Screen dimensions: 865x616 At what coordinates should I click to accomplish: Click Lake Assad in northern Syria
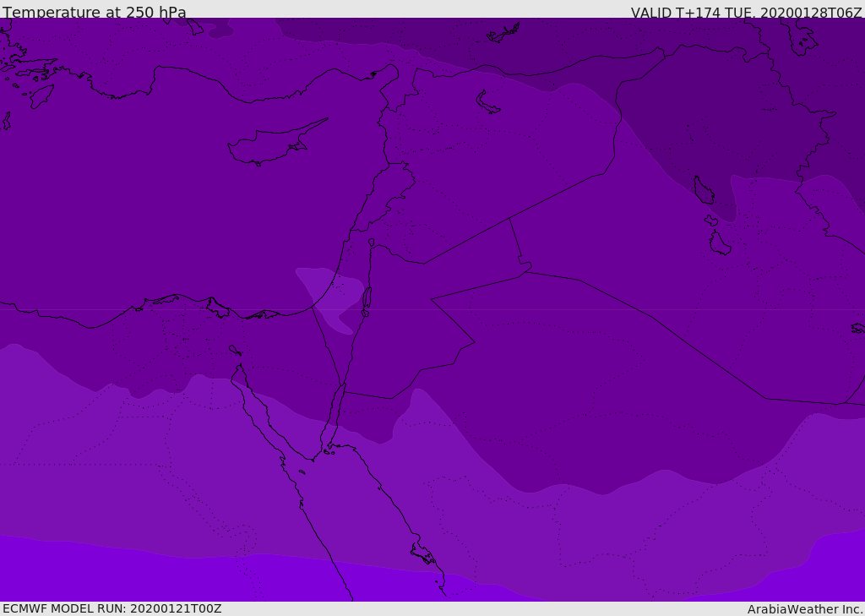[488, 103]
